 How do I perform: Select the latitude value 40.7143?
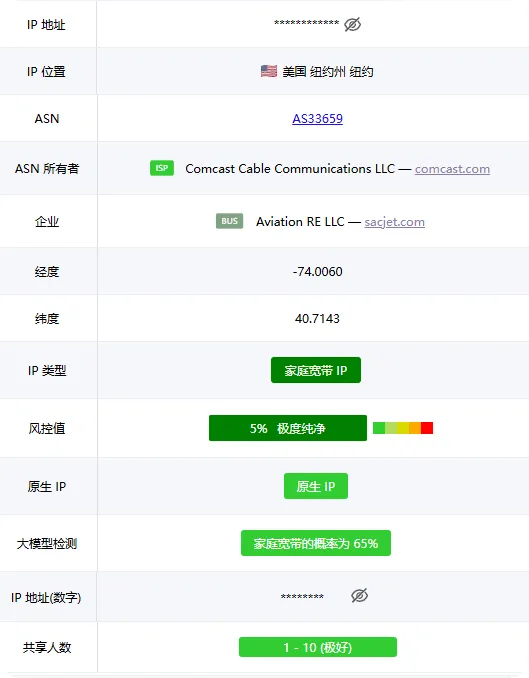[x=317, y=319]
